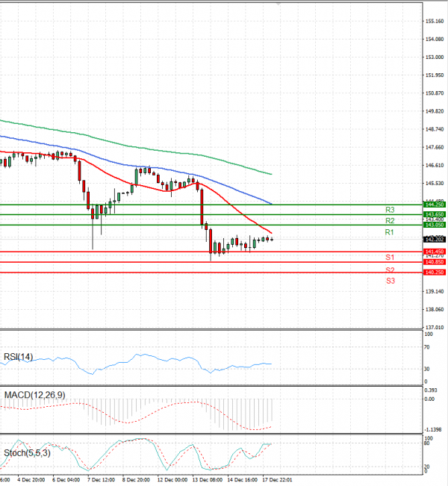Select the S2 support label
The image size is (448, 486).
pos(390,270)
